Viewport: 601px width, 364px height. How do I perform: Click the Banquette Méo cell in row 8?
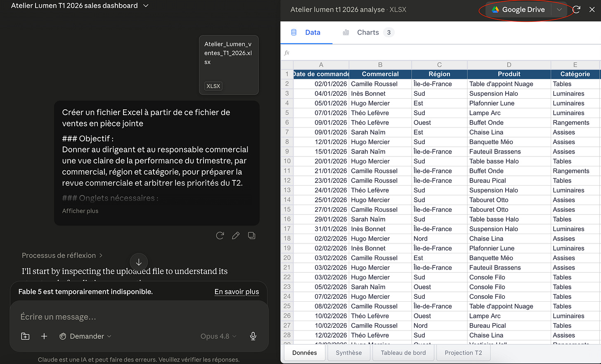pos(509,142)
